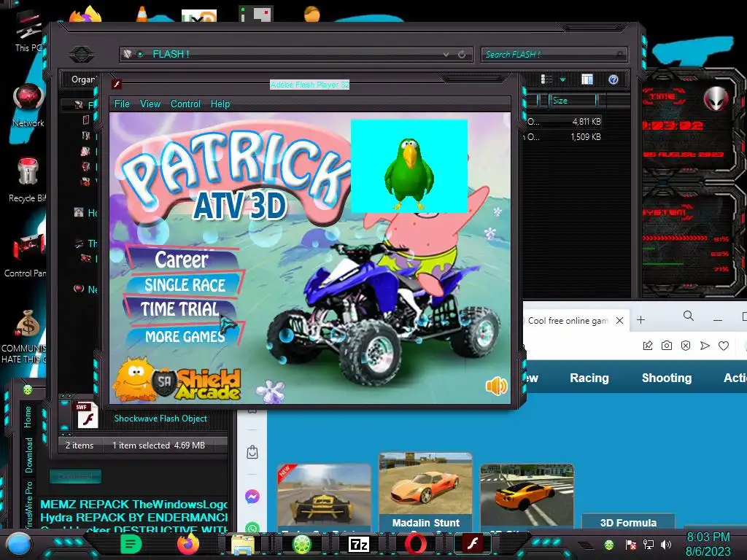Click the Search FLASH ! field
The image size is (747, 560).
(554, 54)
